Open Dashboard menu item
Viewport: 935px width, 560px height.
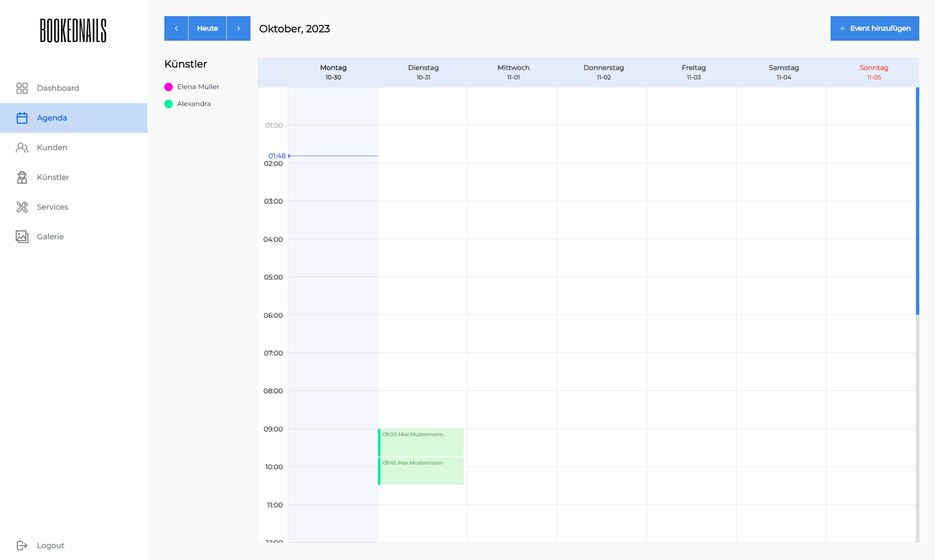(x=73, y=88)
